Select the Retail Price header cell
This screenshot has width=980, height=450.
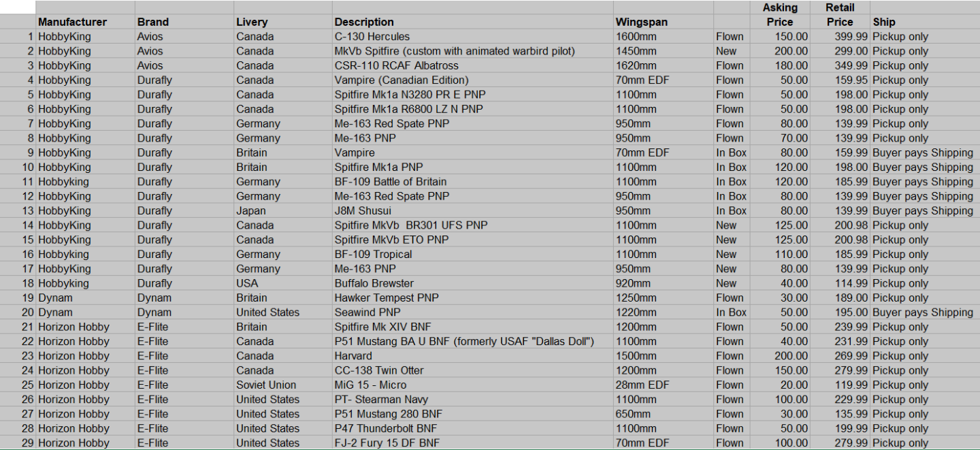click(840, 14)
